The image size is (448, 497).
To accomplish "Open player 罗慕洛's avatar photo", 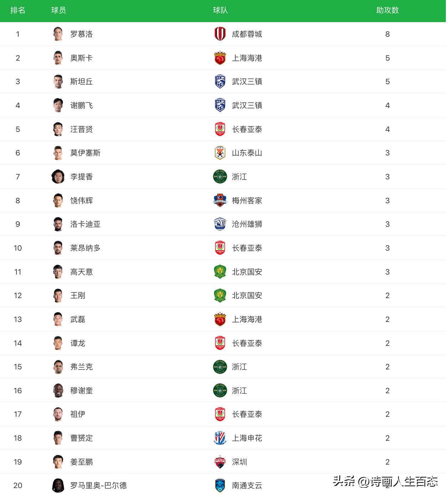I will click(58, 34).
